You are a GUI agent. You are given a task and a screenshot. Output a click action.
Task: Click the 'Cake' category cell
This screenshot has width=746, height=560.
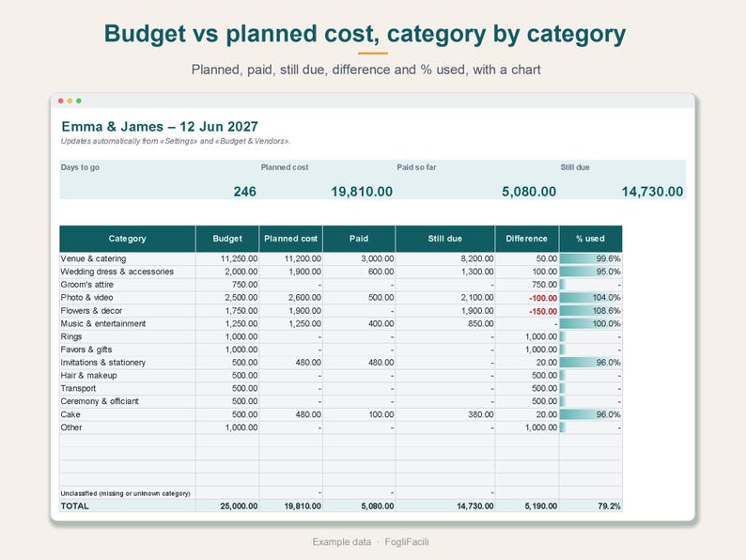128,414
